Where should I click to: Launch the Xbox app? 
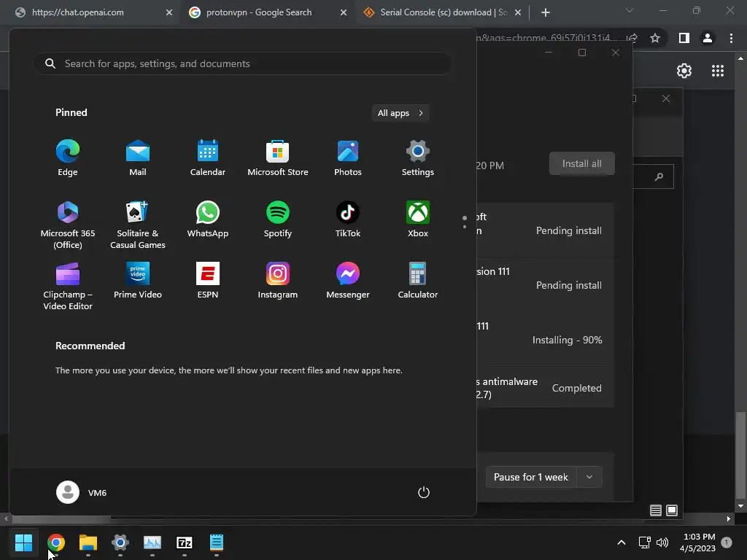pos(418,220)
